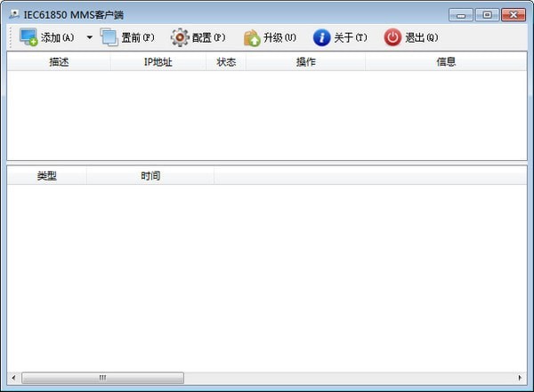Click the horizontal scrollbar thumb
Image resolution: width=534 pixels, height=392 pixels.
pos(102,378)
